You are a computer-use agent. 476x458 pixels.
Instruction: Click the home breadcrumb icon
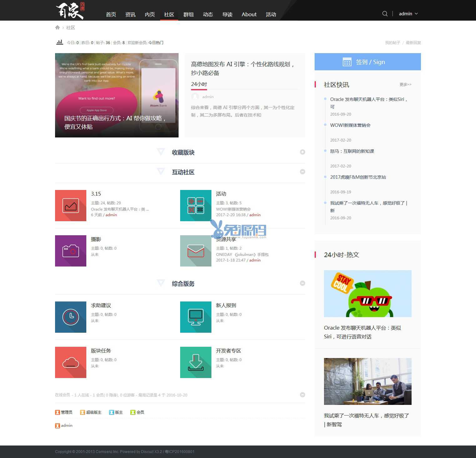pyautogui.click(x=58, y=27)
